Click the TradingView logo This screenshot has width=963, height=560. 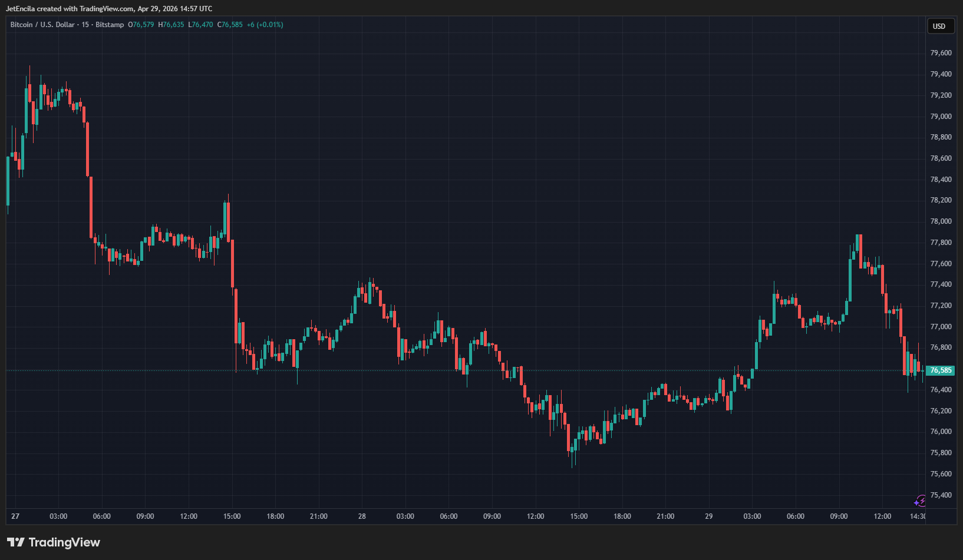[x=54, y=542]
